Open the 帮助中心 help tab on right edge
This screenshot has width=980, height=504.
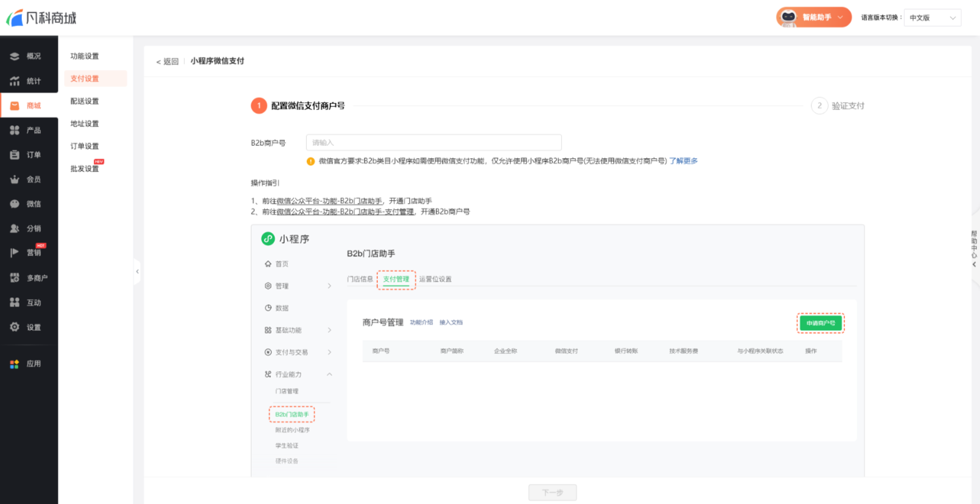(x=974, y=249)
